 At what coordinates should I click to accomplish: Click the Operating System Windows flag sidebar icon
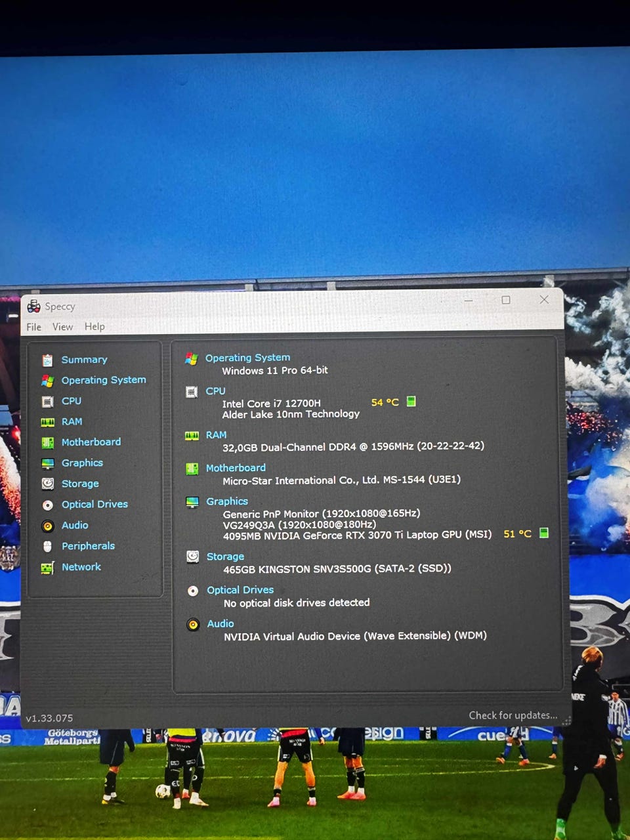(x=47, y=381)
